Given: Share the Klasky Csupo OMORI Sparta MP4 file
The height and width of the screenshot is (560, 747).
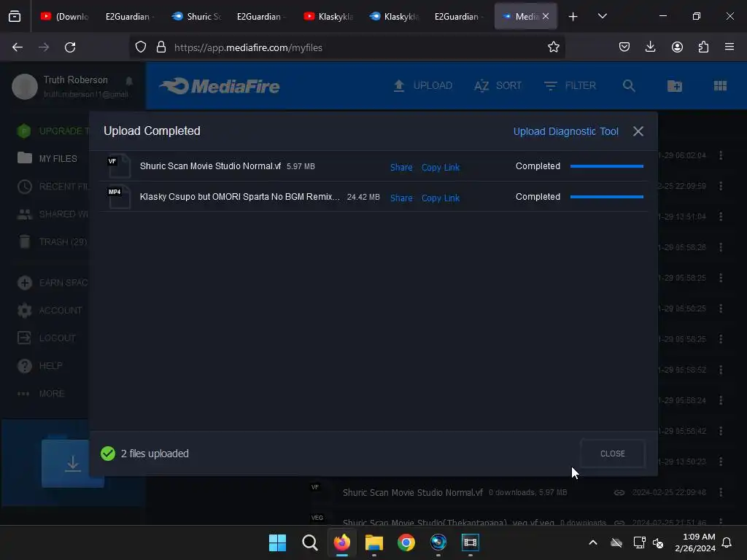Looking at the screenshot, I should (x=401, y=198).
